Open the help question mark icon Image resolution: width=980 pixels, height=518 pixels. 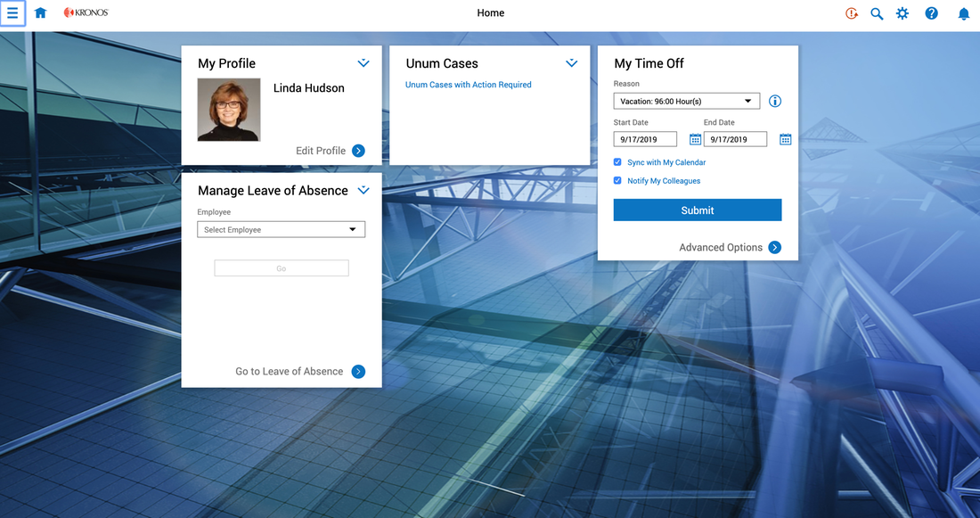(x=931, y=13)
